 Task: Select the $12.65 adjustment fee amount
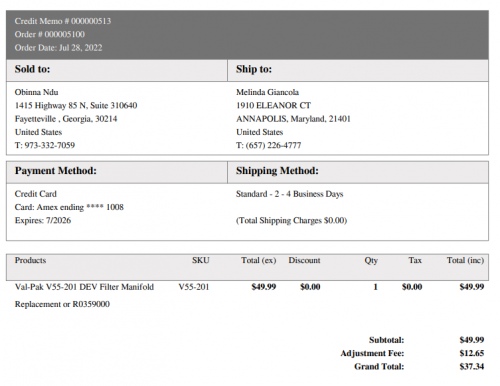(x=472, y=353)
